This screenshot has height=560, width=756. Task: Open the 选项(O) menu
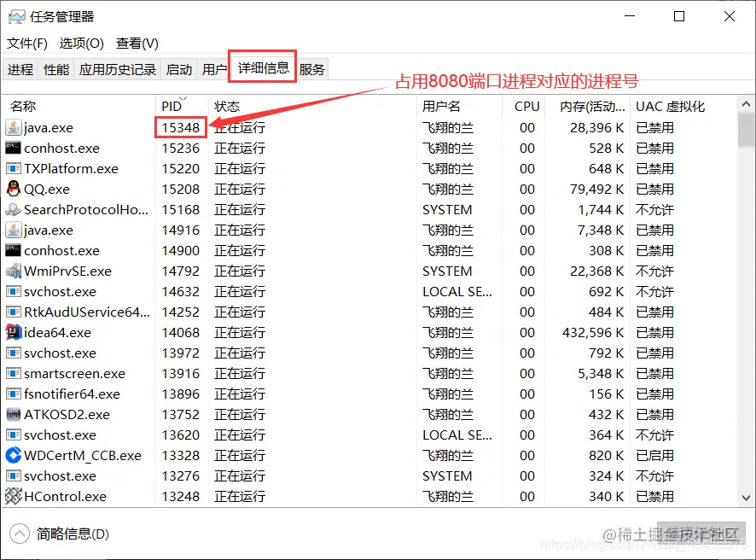pos(81,44)
